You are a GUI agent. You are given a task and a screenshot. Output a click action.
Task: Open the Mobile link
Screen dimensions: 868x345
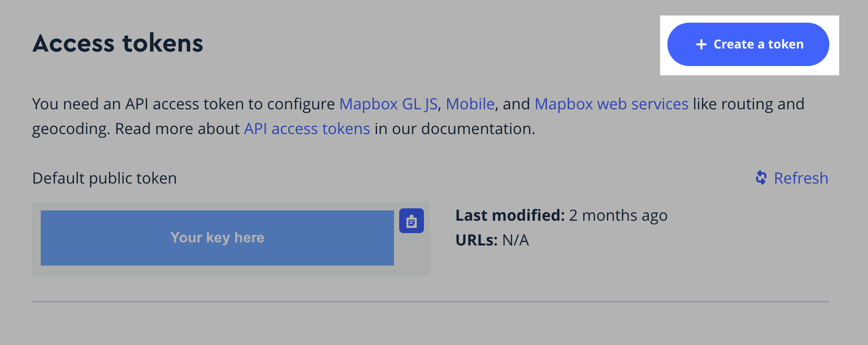[x=470, y=104]
